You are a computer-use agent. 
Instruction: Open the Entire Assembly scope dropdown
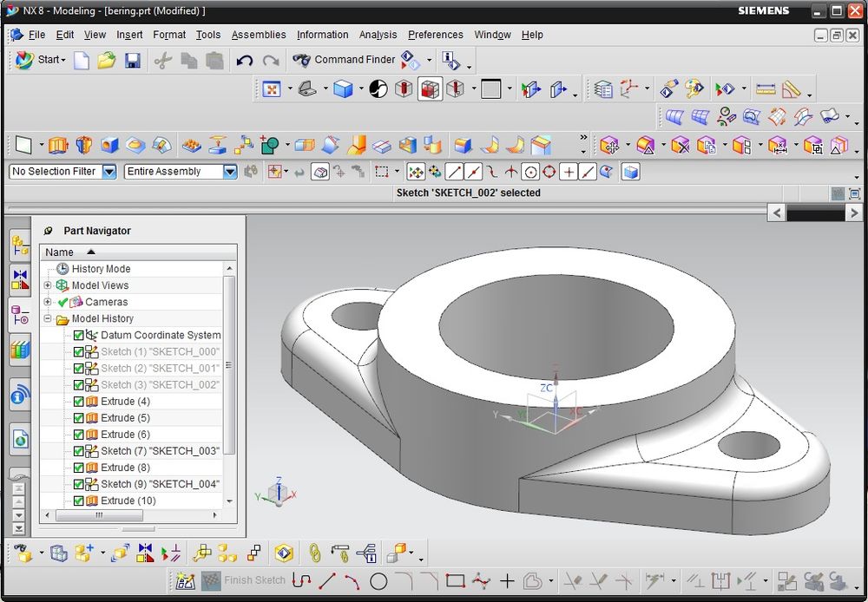(x=230, y=172)
